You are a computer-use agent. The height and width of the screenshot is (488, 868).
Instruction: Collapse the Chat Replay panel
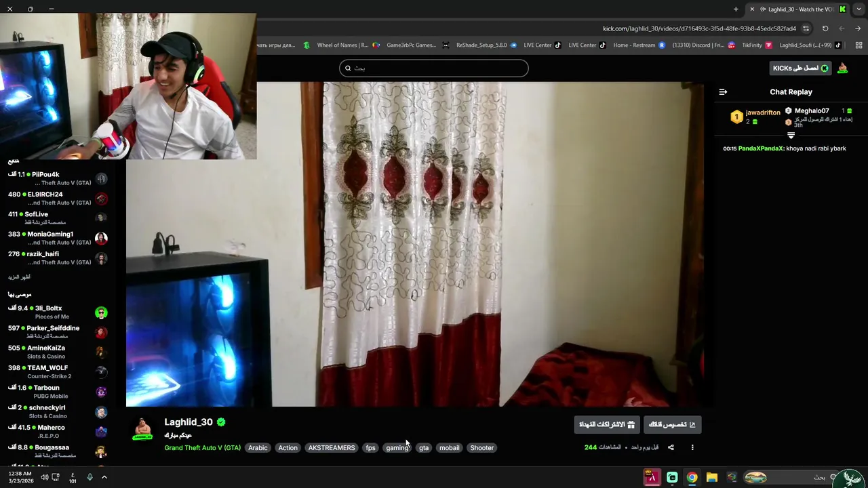coord(723,91)
